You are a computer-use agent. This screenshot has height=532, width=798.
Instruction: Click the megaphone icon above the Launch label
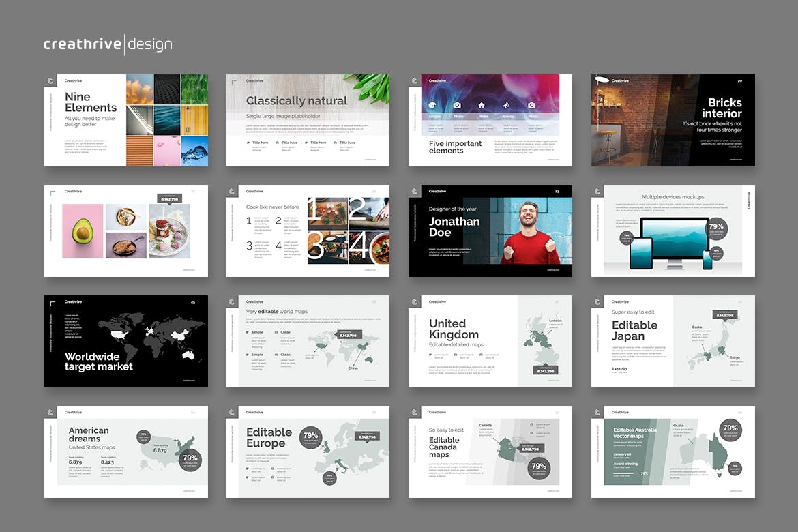tap(506, 105)
